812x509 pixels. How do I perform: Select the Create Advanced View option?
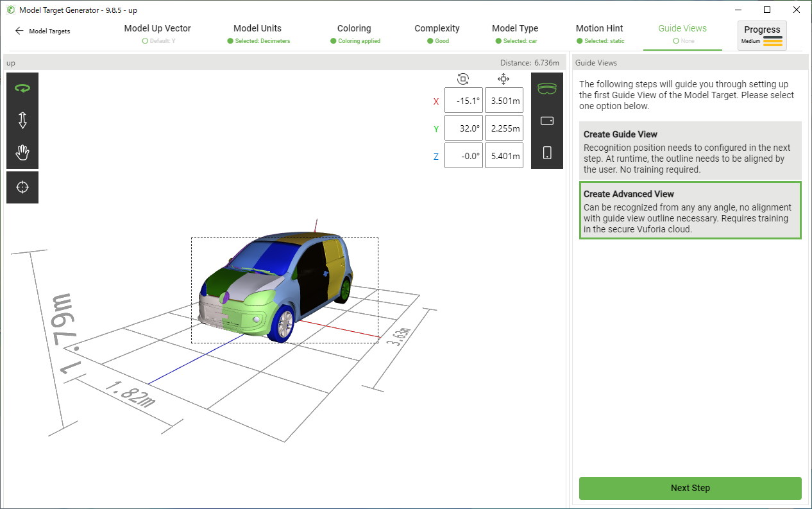coord(690,210)
